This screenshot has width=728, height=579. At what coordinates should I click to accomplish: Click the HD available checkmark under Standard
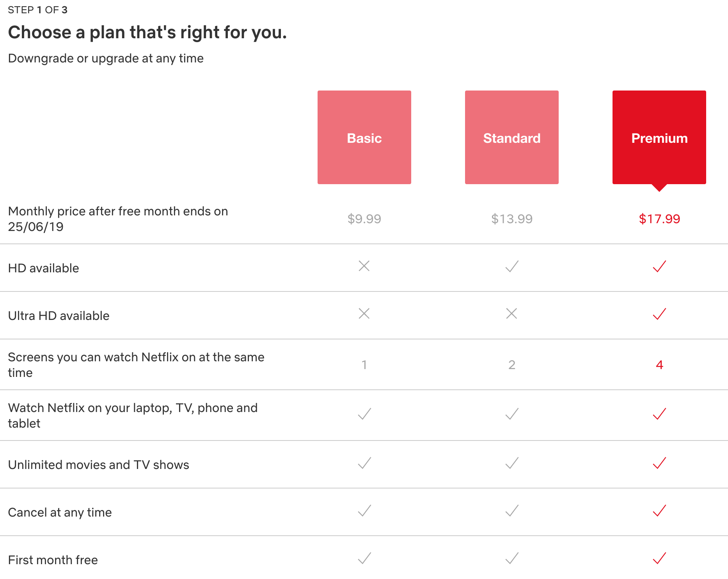click(511, 266)
